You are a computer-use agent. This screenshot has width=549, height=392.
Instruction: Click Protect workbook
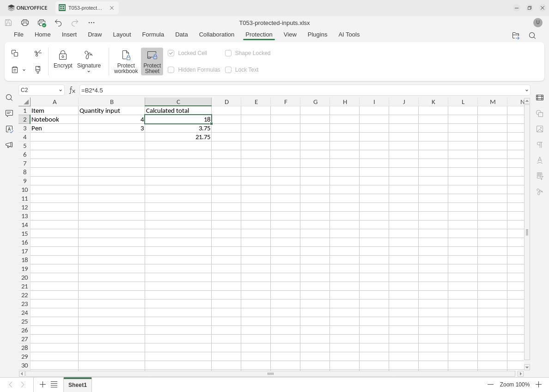click(x=126, y=61)
